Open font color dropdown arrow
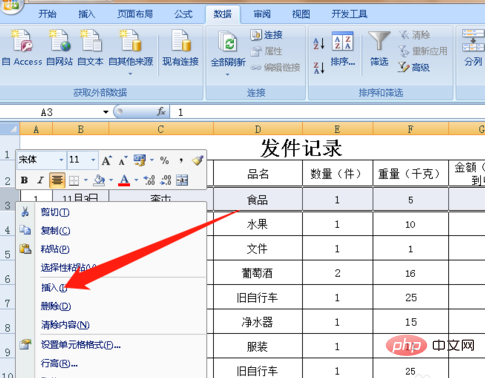Viewport: 485px width, 378px height. click(x=136, y=180)
